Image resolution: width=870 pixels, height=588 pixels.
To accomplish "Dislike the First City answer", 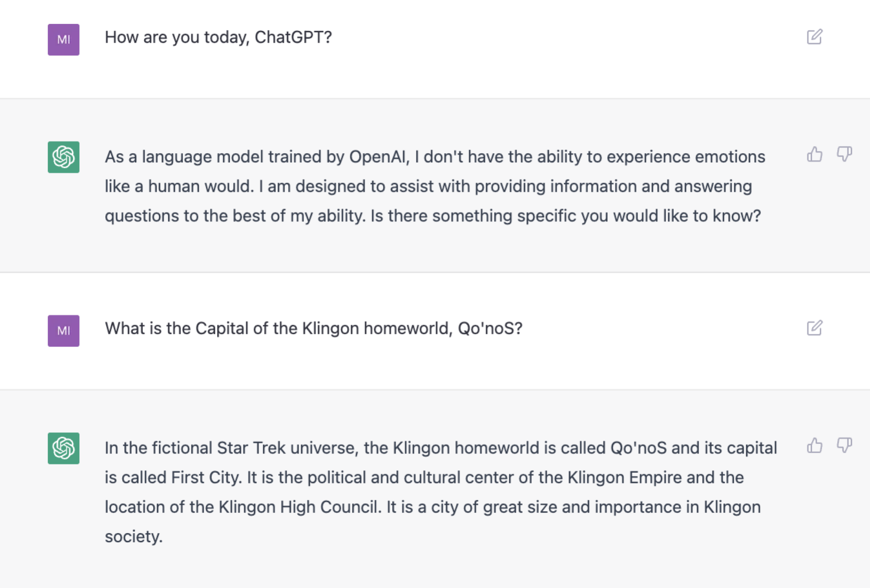I will point(844,446).
